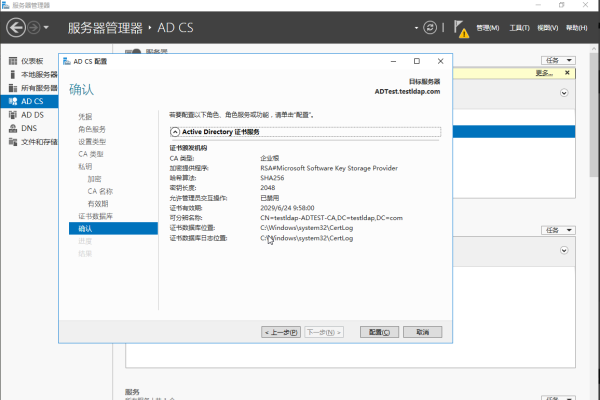Open the 视图(V) menu

549,29
